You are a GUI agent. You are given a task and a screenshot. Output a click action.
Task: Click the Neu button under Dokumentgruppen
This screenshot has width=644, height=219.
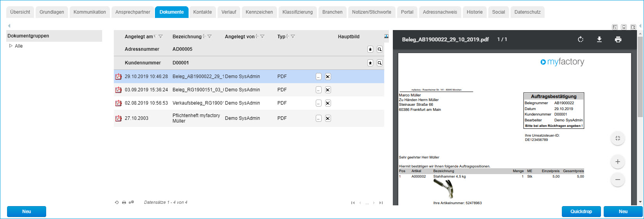click(27, 212)
